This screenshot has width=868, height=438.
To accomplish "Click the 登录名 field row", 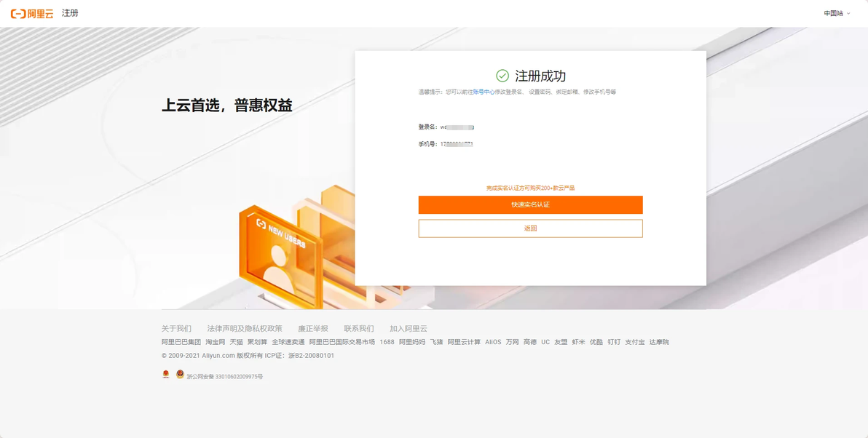I will [x=446, y=127].
